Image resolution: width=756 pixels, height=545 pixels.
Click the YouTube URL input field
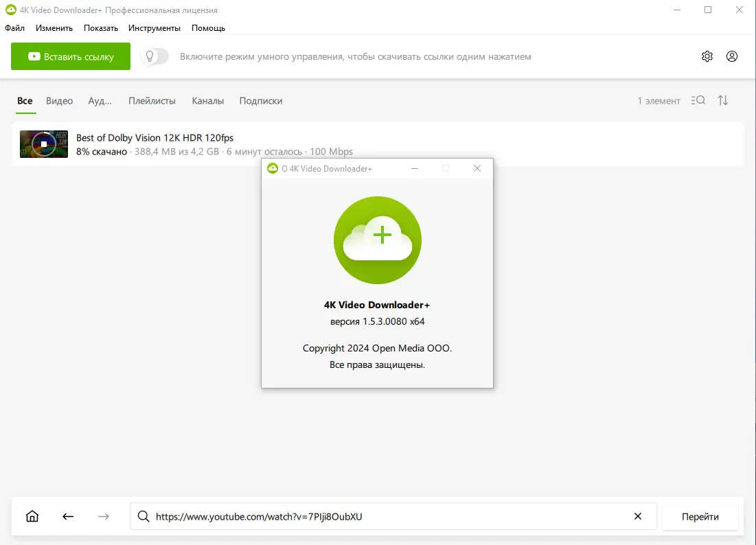(393, 517)
